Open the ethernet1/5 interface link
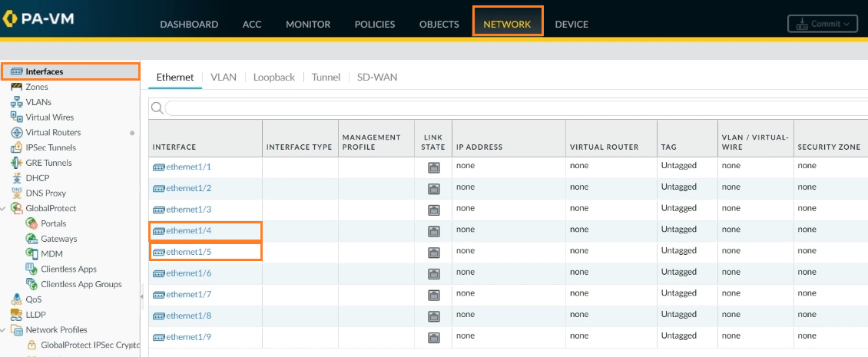 (189, 252)
